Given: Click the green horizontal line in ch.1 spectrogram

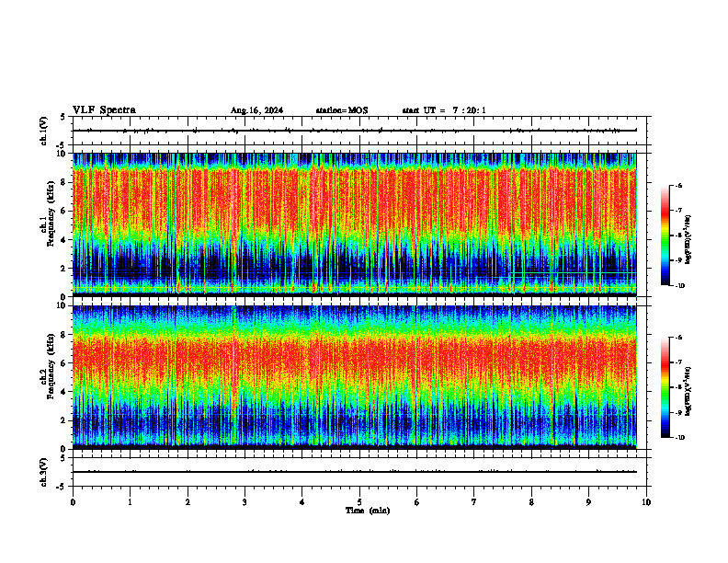Looking at the screenshot, I should pos(573,273).
